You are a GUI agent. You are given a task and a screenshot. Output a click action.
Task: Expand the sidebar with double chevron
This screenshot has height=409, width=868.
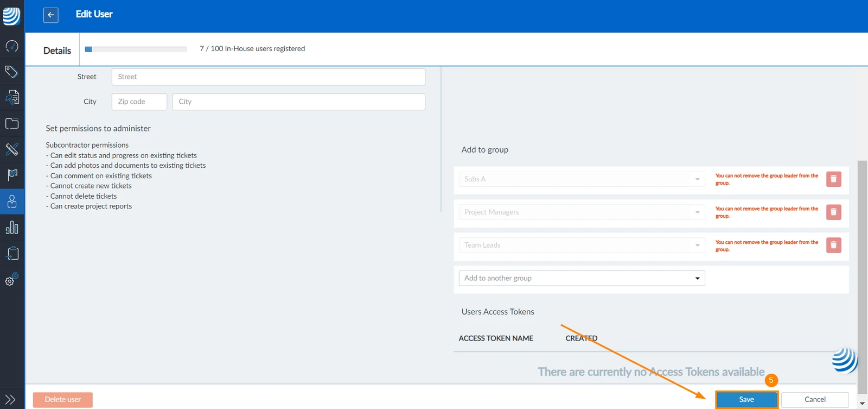10,399
